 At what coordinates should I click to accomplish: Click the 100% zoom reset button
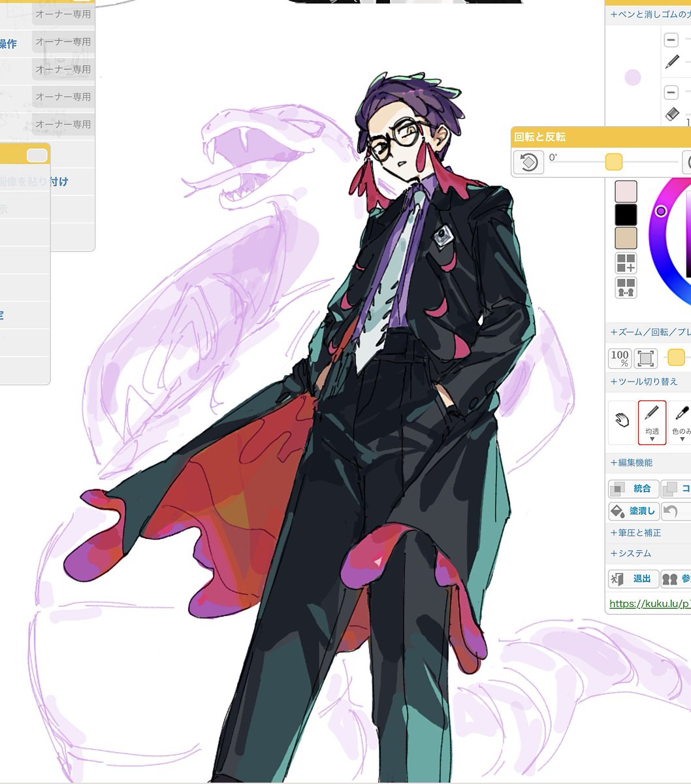pyautogui.click(x=619, y=358)
